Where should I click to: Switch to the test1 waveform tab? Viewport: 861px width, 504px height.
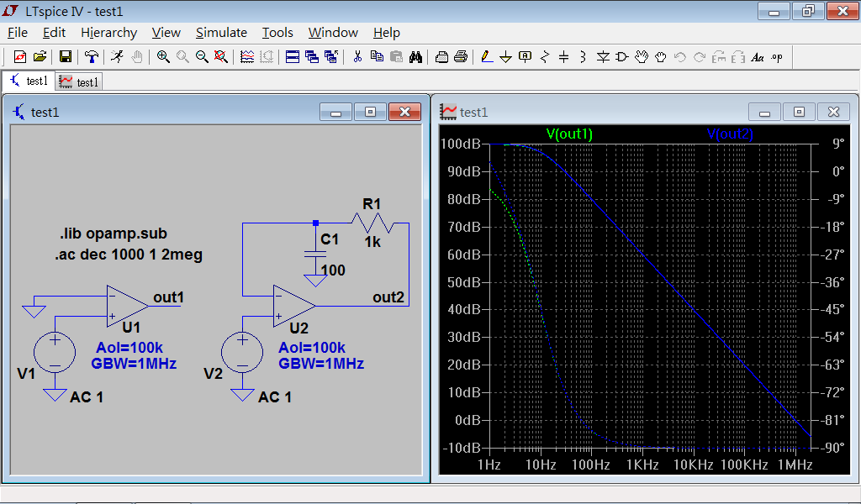pos(79,81)
